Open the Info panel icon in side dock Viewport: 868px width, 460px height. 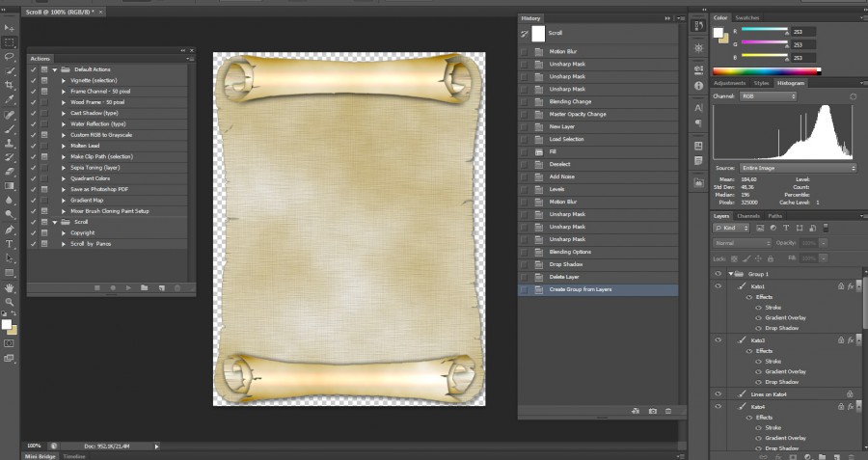698,85
